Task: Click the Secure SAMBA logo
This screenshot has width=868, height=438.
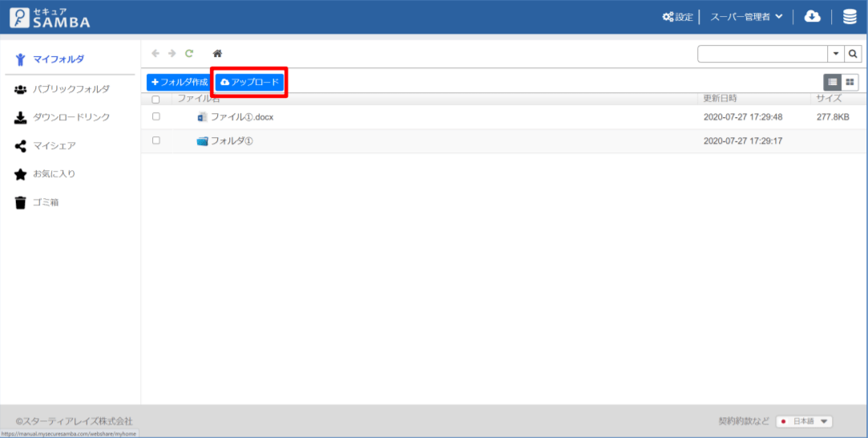Action: (x=50, y=18)
